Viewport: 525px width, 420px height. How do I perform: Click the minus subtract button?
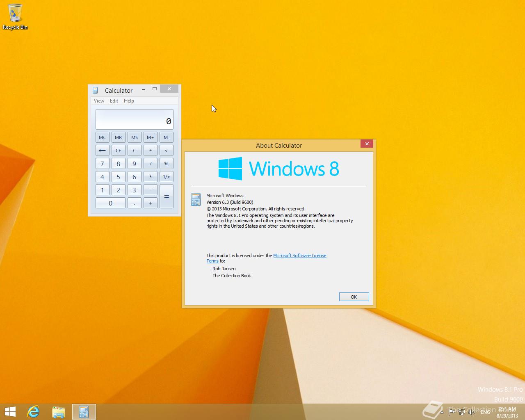pos(151,190)
